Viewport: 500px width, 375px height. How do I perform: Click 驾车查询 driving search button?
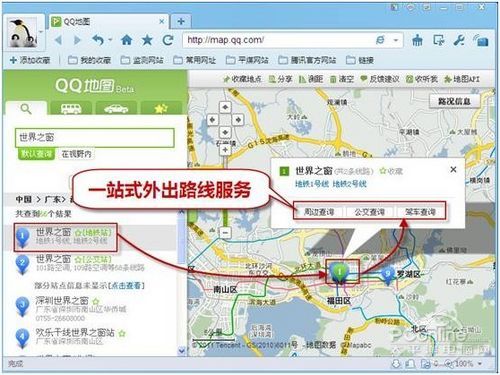click(x=420, y=212)
